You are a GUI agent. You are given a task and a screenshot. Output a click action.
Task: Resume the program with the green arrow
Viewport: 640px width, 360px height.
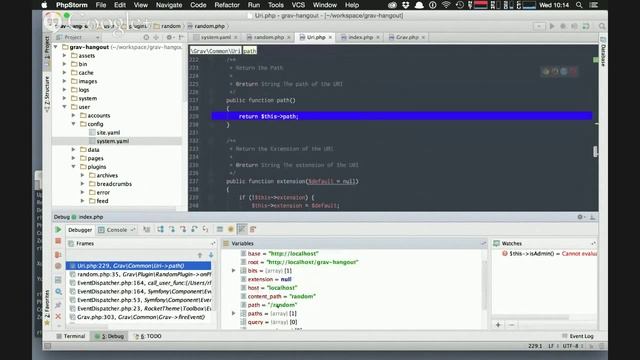[58, 230]
